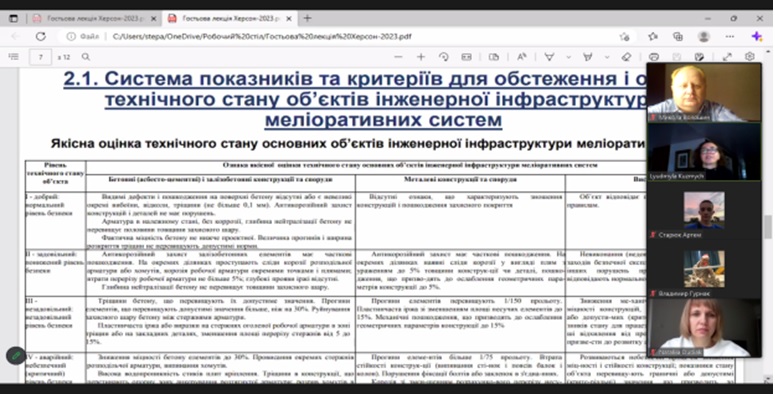Print the PDF document
Image resolution: width=775 pixels, height=394 pixels.
tap(653, 57)
